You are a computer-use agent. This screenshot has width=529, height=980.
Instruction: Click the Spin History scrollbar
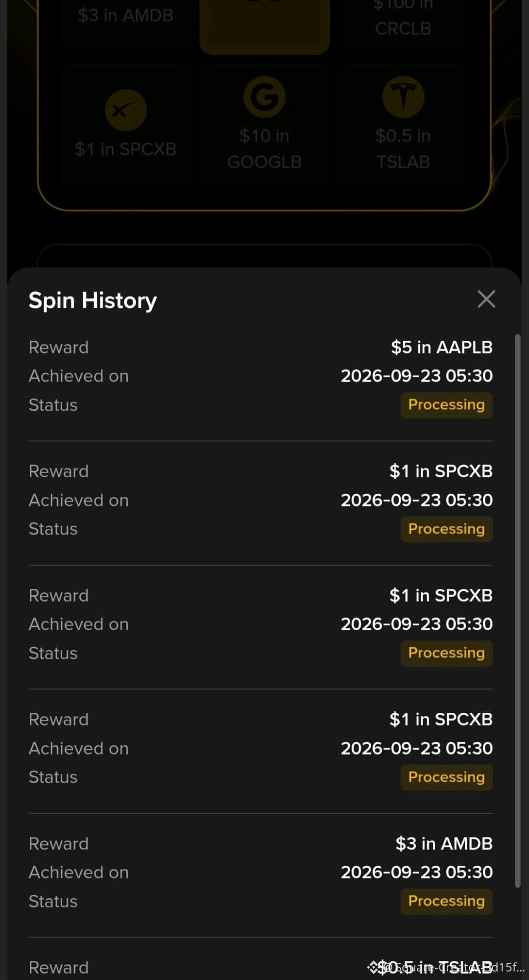[x=517, y=611]
